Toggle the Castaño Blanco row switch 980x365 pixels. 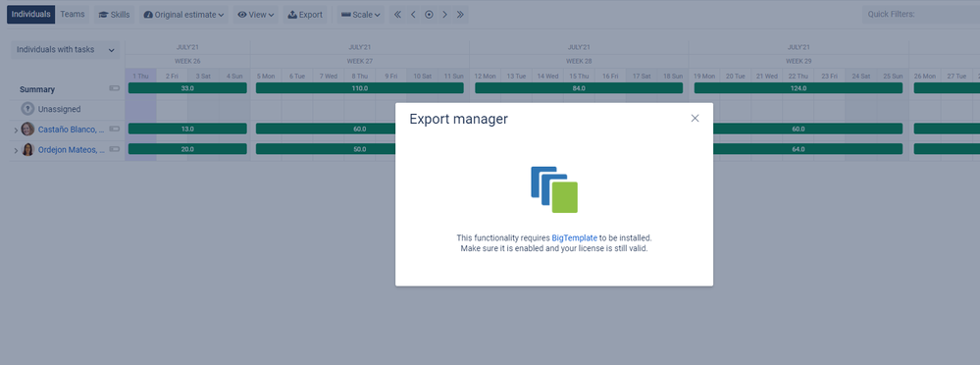[115, 129]
